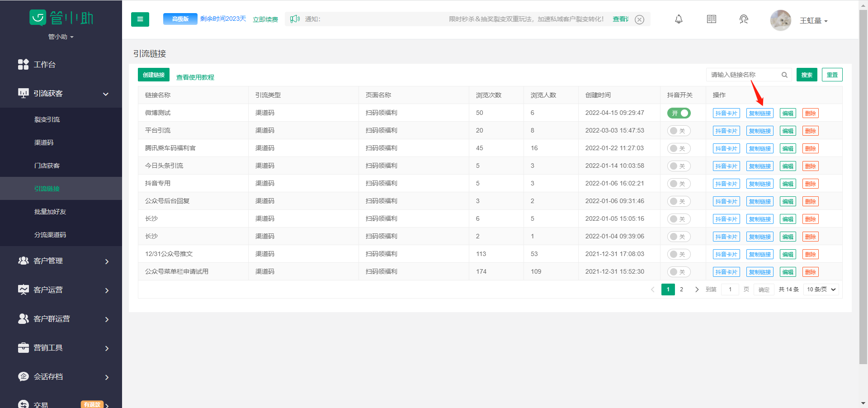Click the search magnifier icon
The height and width of the screenshot is (408, 868).
pyautogui.click(x=784, y=75)
